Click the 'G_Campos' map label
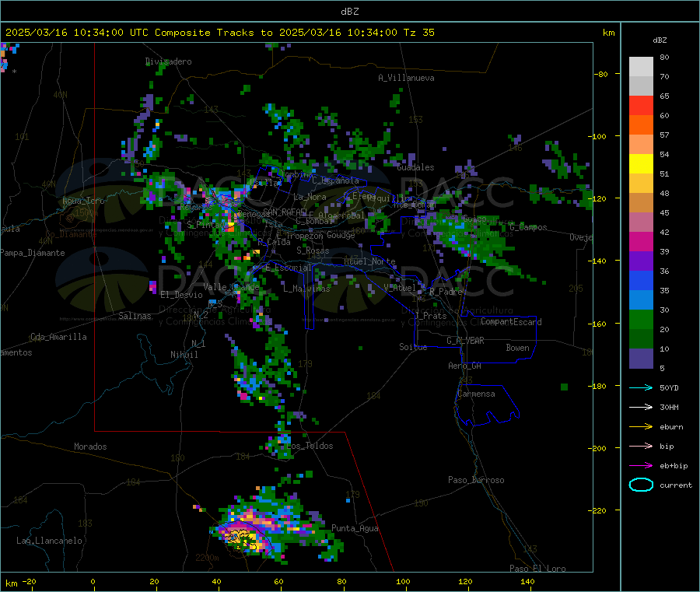Screen dimensions: 700x592 point(528,227)
